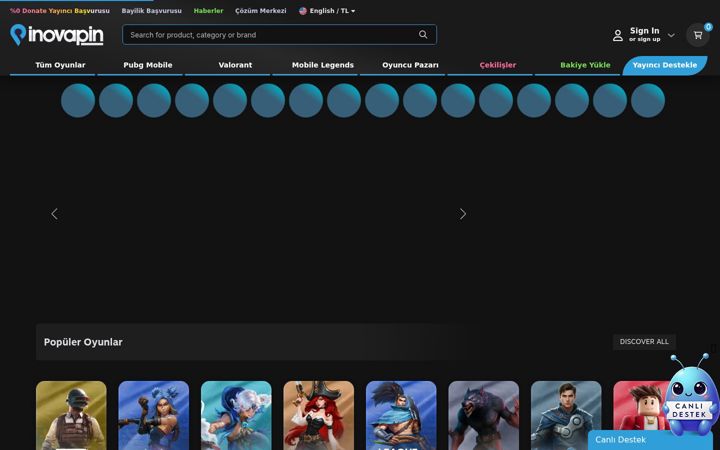Open the Bakiye Yükle menu item
This screenshot has height=450, width=720.
tap(585, 65)
